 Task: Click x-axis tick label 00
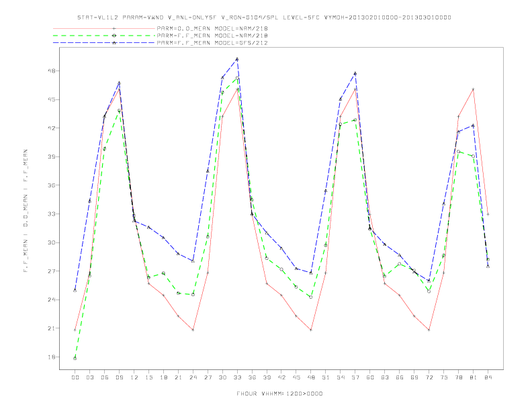click(75, 377)
